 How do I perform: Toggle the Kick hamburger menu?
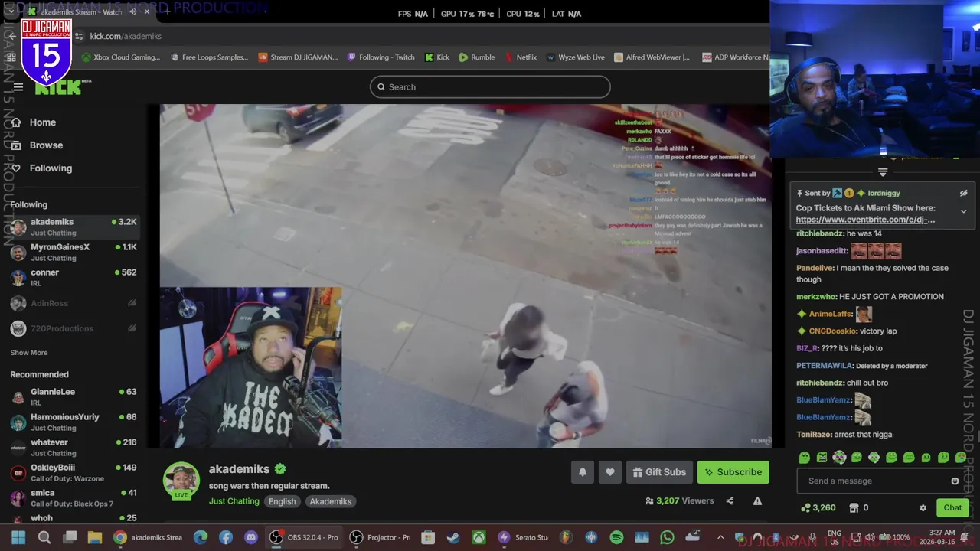[18, 86]
